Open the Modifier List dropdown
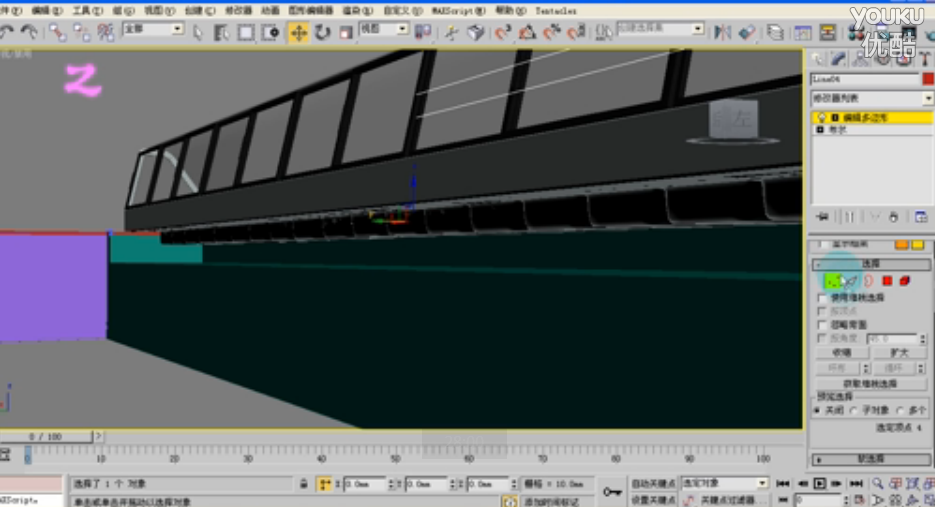 pos(928,98)
